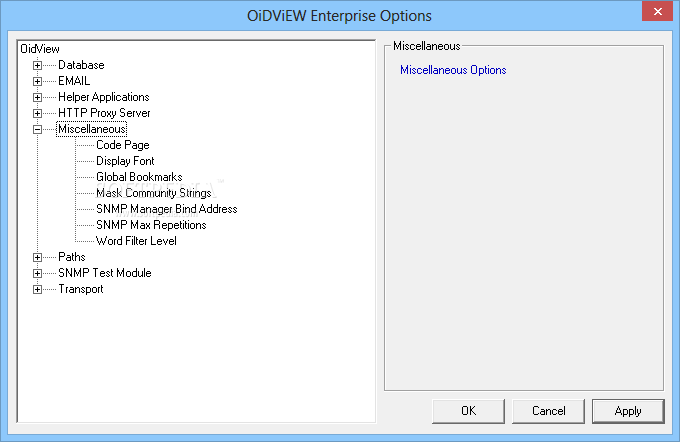Expand the HTTP Proxy Server node
Screen dimensions: 680x442
point(37,114)
